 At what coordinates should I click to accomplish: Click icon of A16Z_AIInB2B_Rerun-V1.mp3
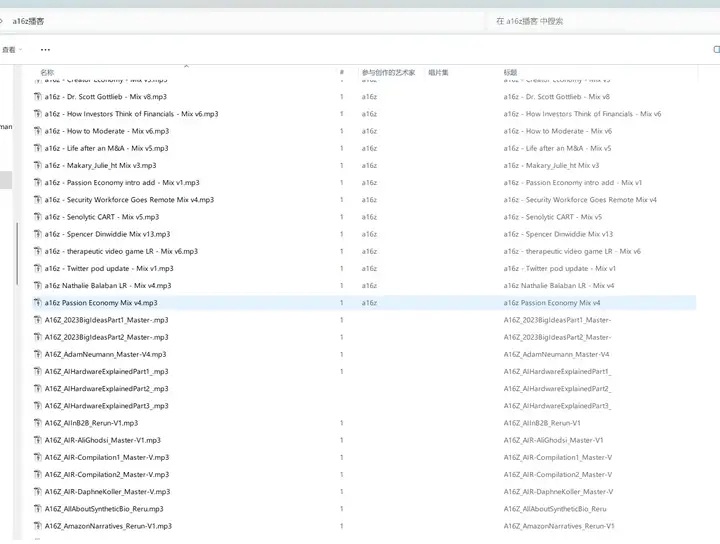click(38, 423)
